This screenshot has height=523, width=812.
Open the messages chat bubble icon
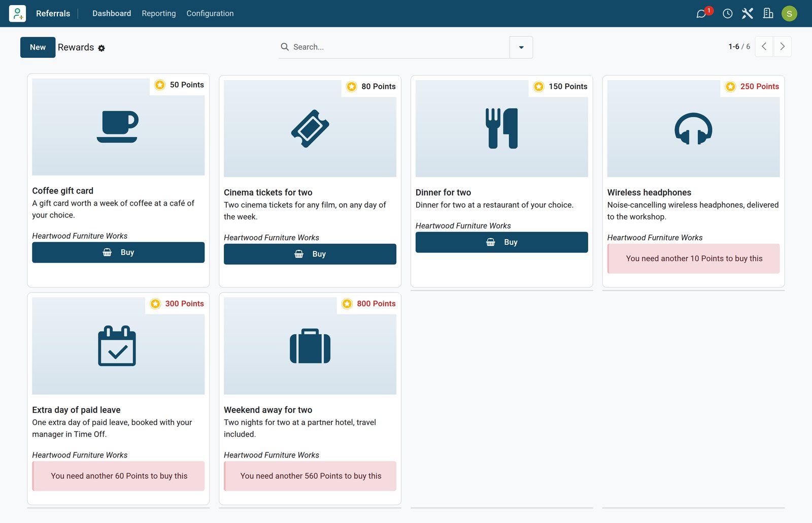tap(701, 14)
